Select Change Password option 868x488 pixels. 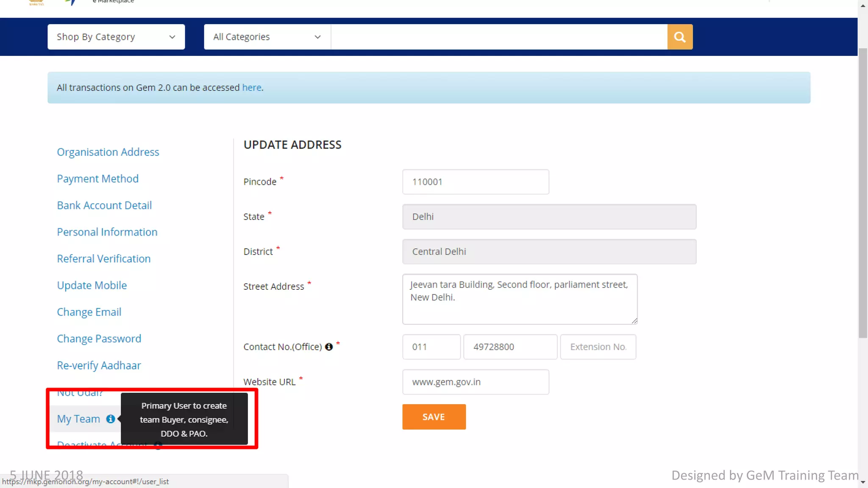[x=99, y=339]
